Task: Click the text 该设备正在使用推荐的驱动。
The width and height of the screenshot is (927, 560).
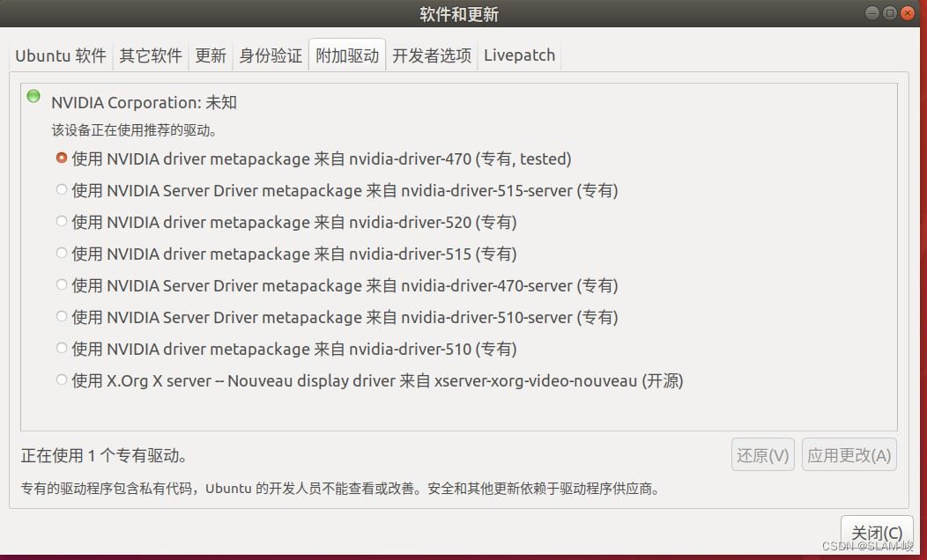Action: (134, 130)
